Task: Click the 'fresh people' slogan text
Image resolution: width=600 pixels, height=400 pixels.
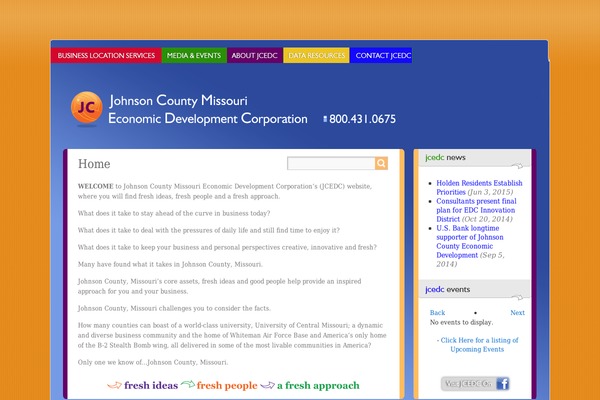Action: (x=227, y=385)
